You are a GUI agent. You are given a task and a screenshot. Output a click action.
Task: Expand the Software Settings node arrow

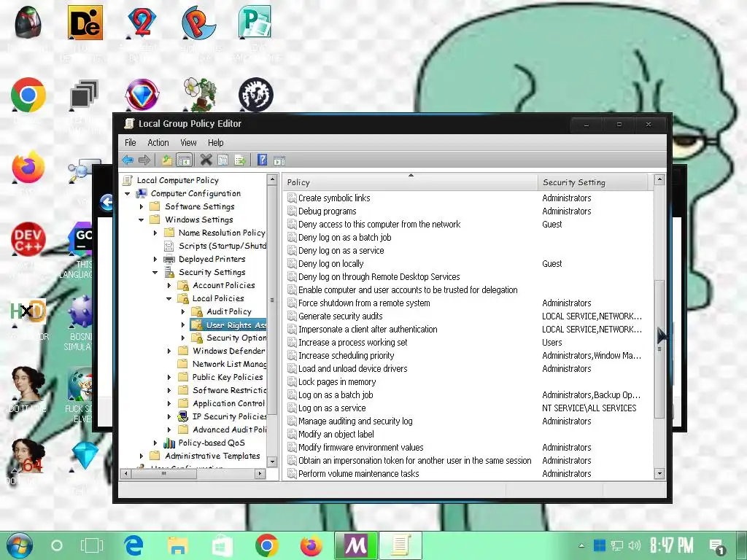(x=141, y=206)
